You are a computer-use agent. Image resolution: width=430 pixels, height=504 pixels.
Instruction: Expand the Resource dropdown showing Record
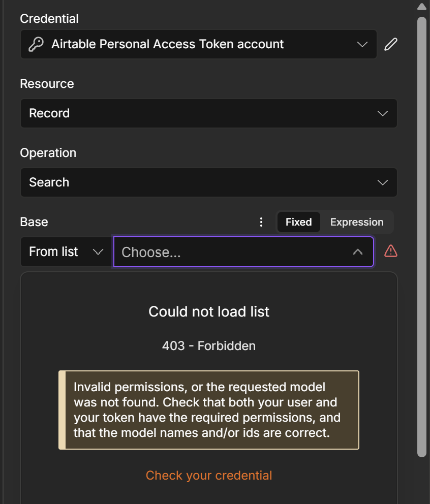[209, 113]
